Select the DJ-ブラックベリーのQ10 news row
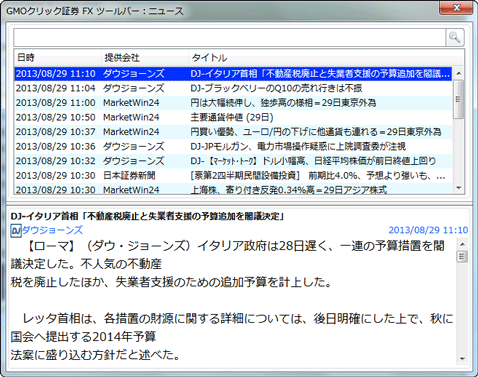478x377 pixels. 233,88
